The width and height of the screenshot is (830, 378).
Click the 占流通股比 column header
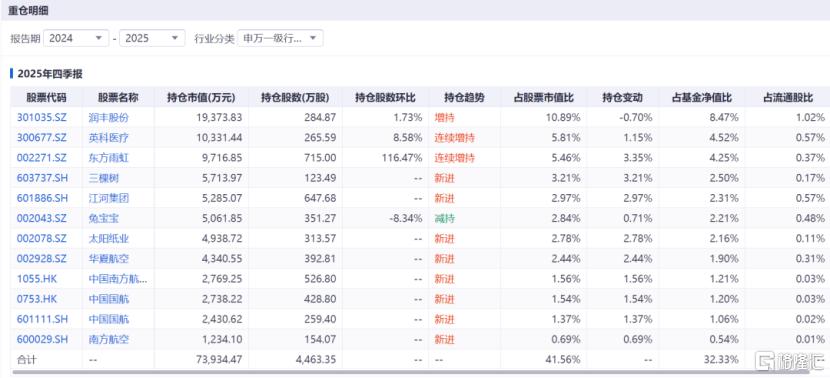click(x=788, y=98)
